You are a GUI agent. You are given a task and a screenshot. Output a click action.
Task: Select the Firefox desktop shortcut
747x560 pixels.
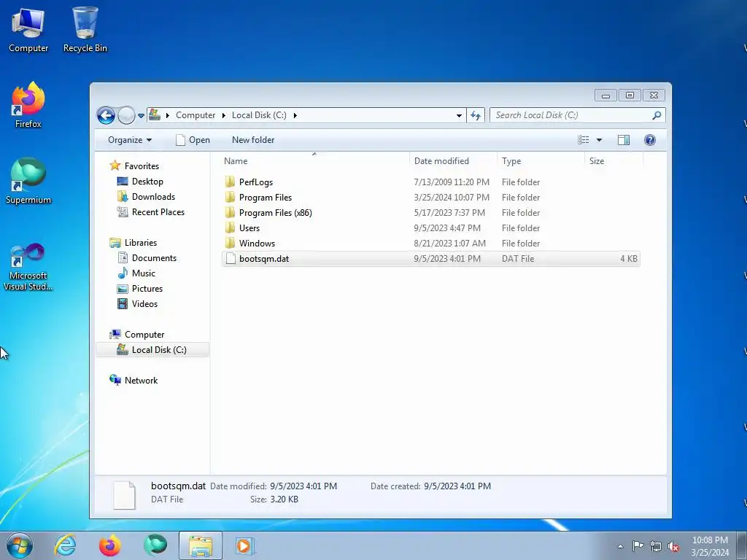[x=28, y=105]
